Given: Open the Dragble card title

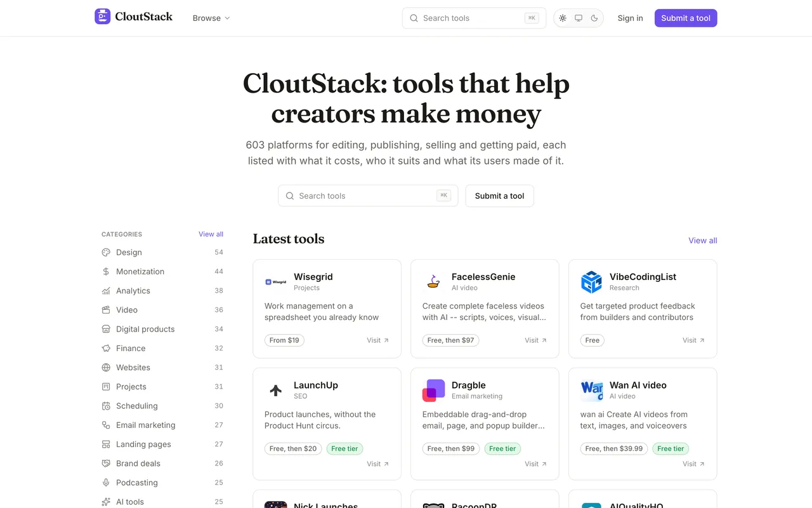Looking at the screenshot, I should [469, 385].
